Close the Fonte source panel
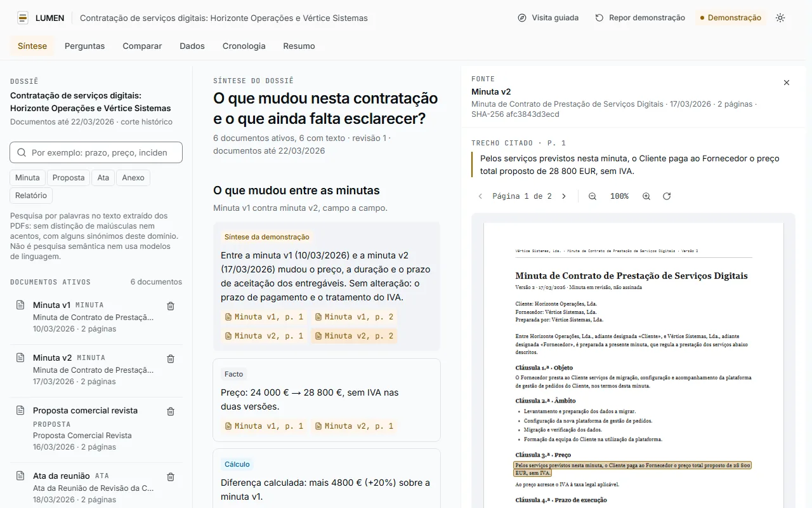The height and width of the screenshot is (508, 812). (787, 83)
